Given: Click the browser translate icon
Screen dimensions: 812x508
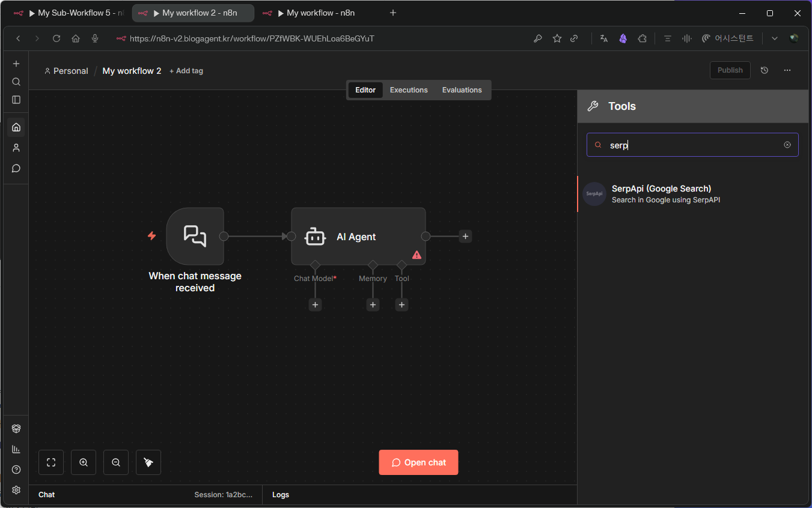Looking at the screenshot, I should pos(604,38).
